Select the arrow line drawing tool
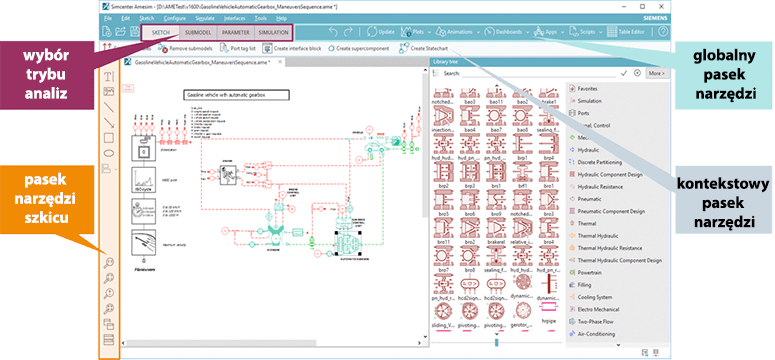Screen dimensions: 775x360 pyautogui.click(x=109, y=122)
